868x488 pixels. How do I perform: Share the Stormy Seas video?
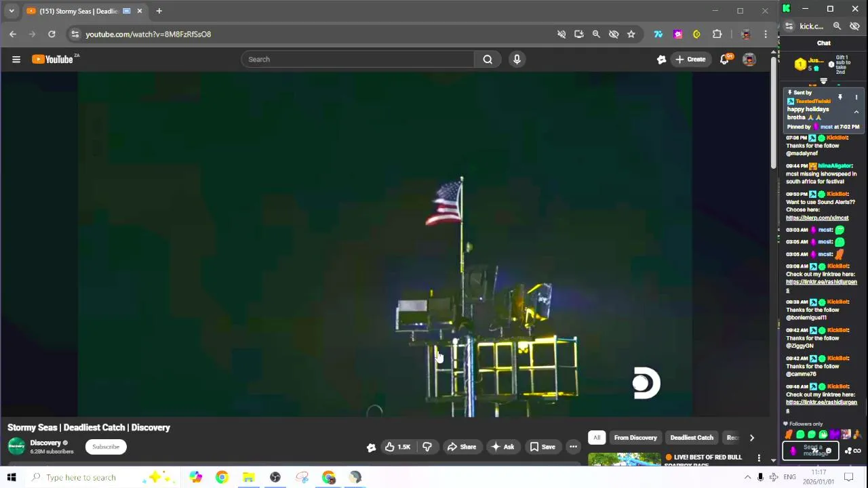(462, 447)
